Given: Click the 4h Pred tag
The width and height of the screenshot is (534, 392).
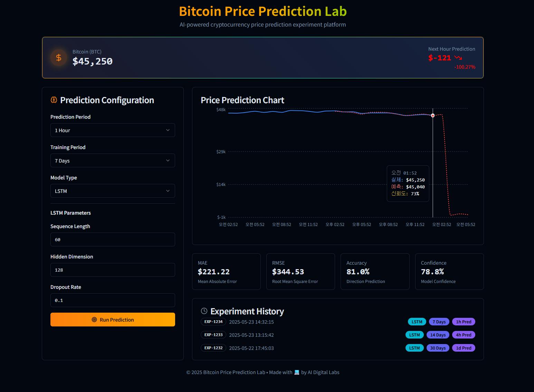Looking at the screenshot, I should coord(464,335).
